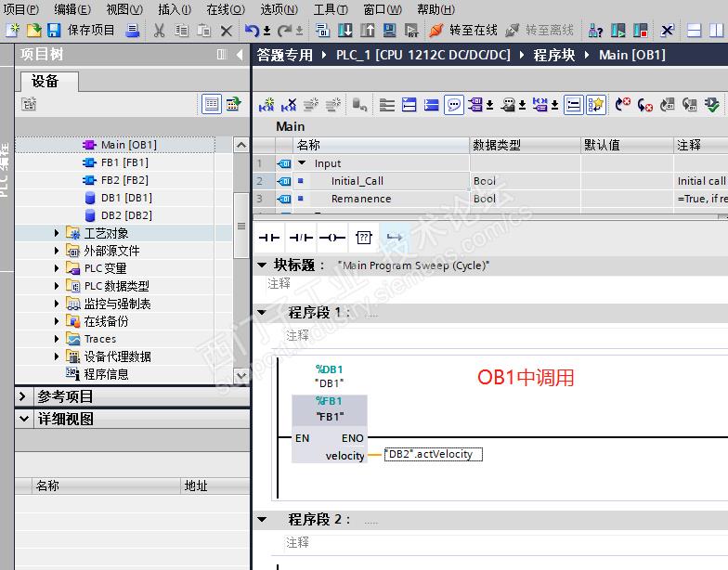Open the 选项(N) menu
This screenshot has height=570, width=728.
point(279,9)
